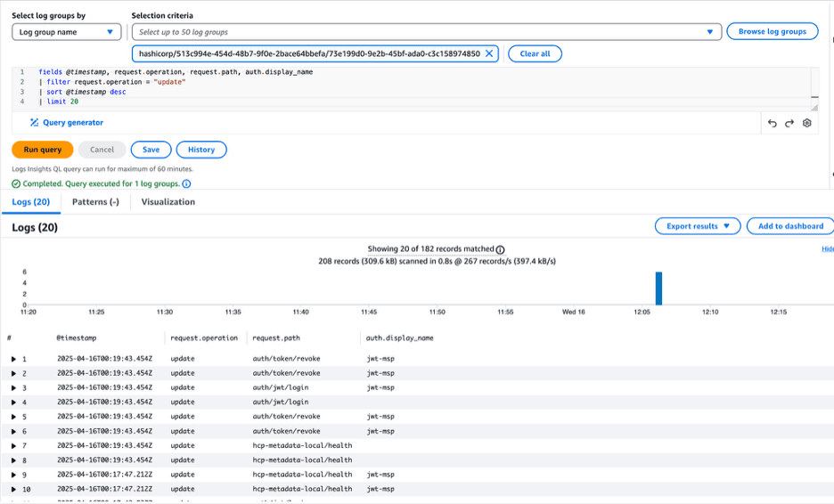Expand log row 1 details
The width and height of the screenshot is (834, 504).
[x=13, y=359]
